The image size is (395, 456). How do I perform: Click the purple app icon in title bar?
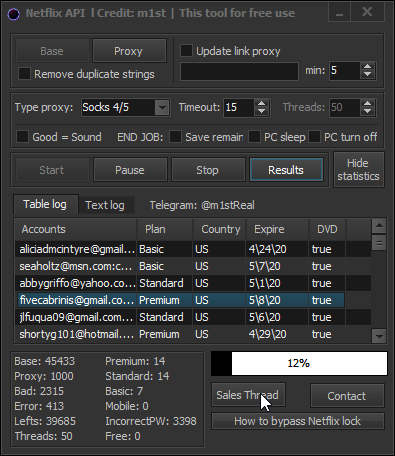pos(13,14)
